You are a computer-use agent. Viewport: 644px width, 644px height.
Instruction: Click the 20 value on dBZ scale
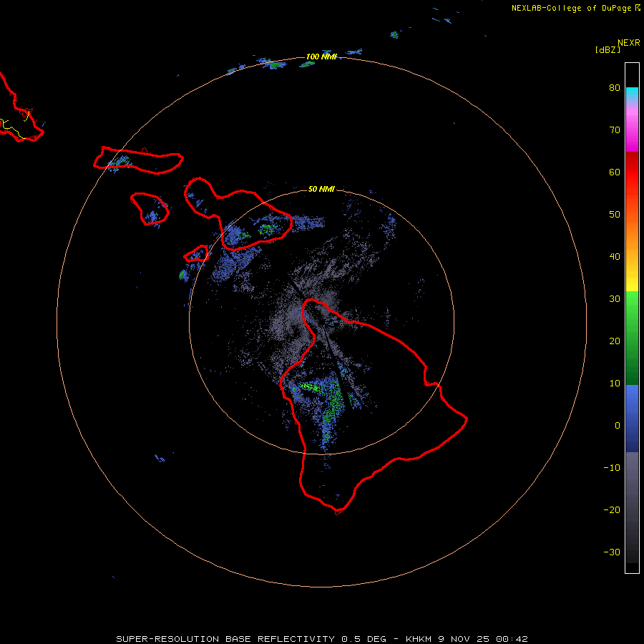point(615,341)
